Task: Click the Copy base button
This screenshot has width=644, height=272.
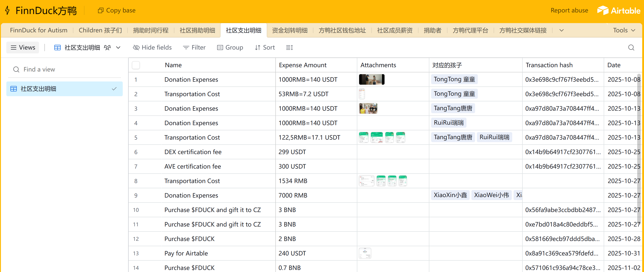Action: click(x=116, y=10)
